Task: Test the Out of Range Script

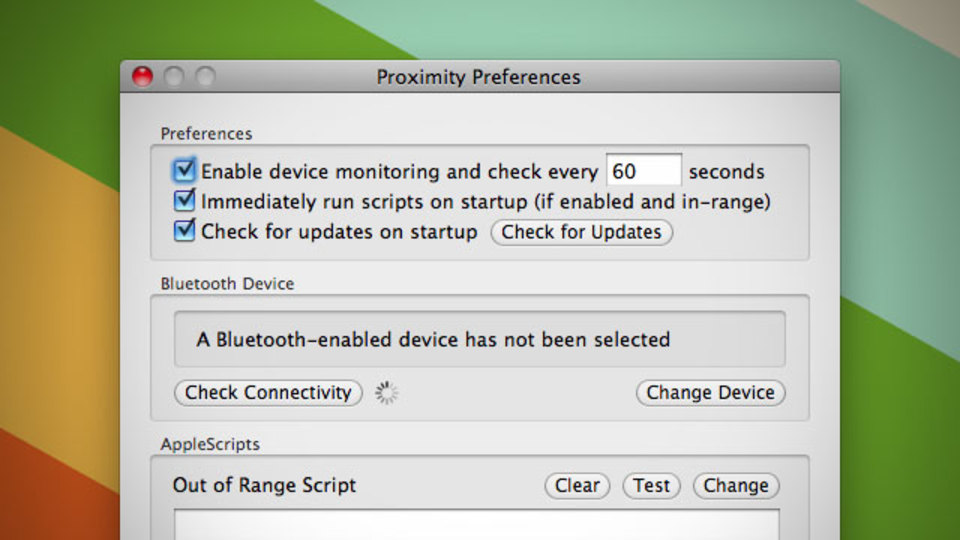Action: [x=651, y=486]
